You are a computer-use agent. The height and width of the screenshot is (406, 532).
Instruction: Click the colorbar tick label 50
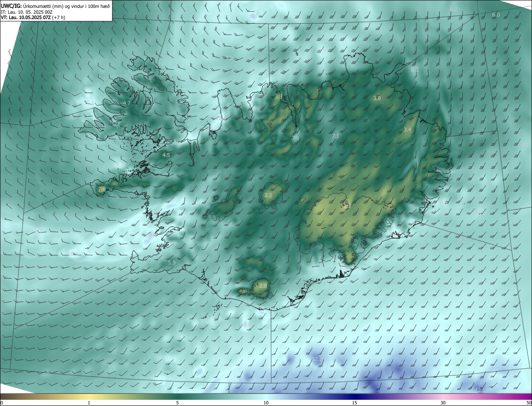529,403
